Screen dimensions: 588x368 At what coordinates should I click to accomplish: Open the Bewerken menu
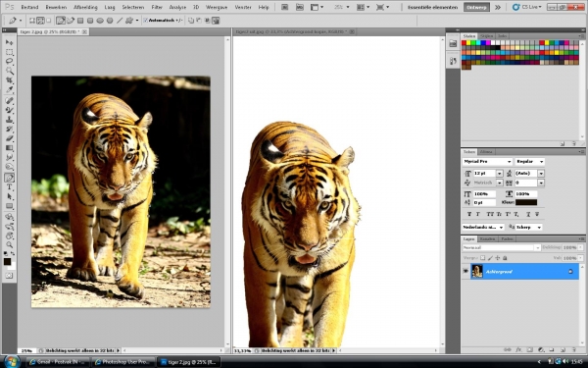[x=56, y=7]
